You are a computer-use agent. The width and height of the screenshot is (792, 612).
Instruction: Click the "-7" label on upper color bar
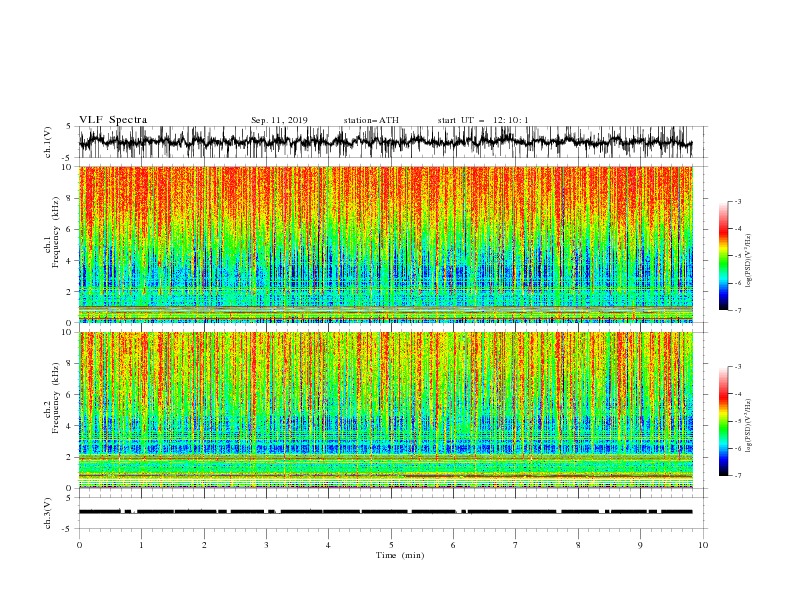[x=737, y=310]
